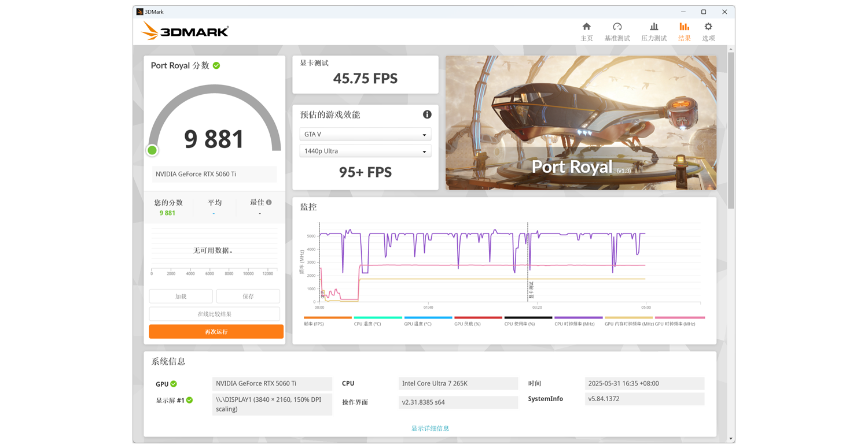This screenshot has width=868, height=448.
Task: Click the info icon beside 预估的游戏效能
Action: tap(427, 114)
